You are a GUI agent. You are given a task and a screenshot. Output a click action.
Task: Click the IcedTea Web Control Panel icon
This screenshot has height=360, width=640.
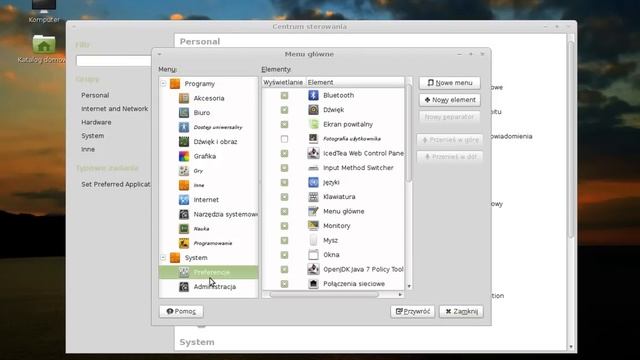[x=313, y=153]
